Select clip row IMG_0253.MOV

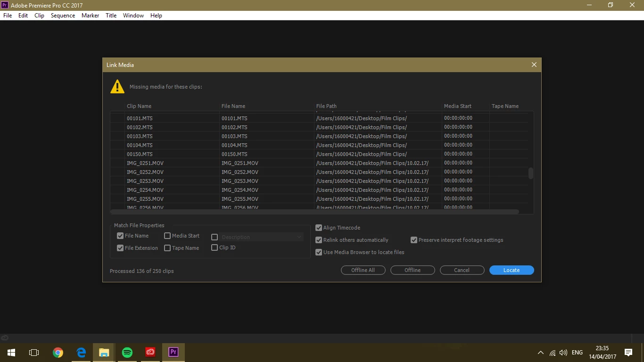(x=319, y=181)
